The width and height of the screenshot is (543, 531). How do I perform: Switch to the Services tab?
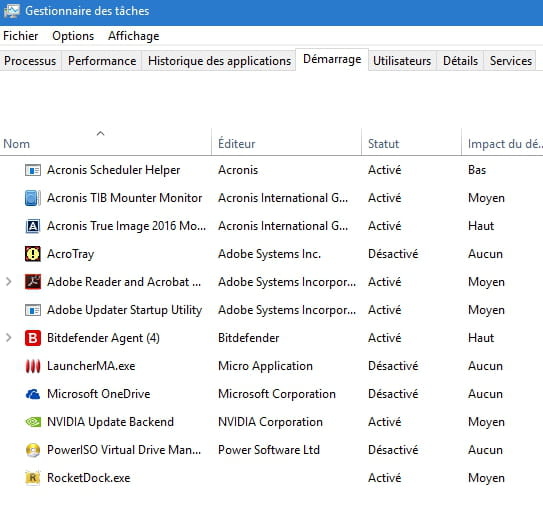tap(510, 61)
